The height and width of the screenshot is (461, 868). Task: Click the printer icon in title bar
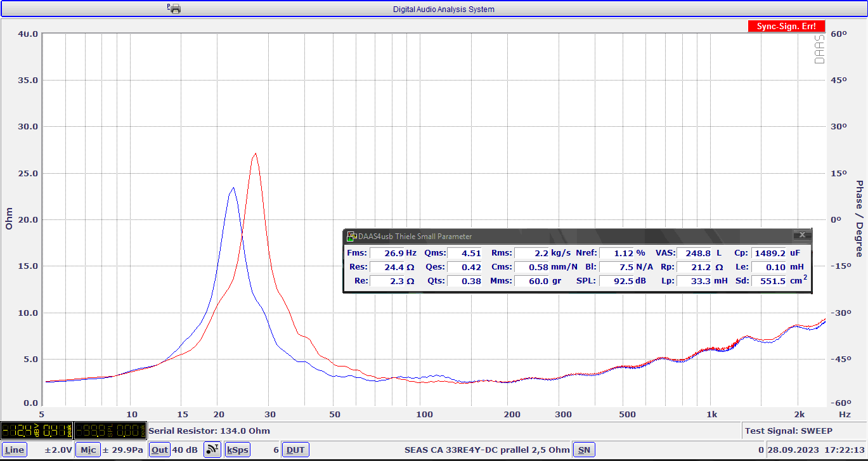[174, 8]
